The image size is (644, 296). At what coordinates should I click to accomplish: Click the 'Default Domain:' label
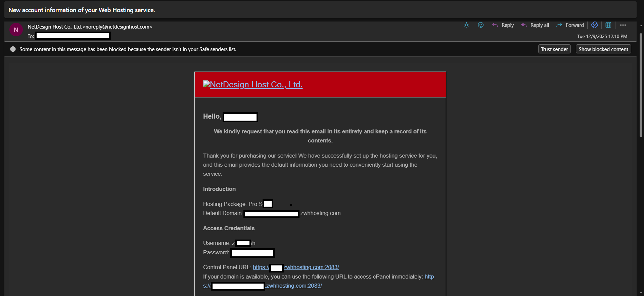223,213
